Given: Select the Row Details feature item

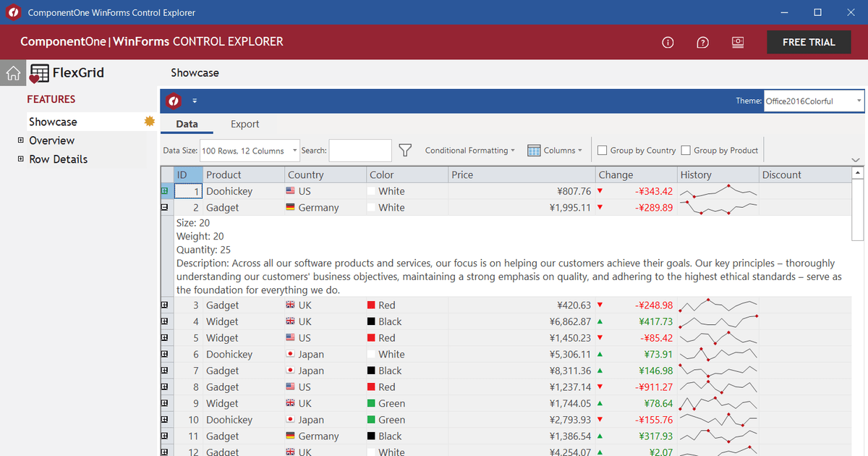Looking at the screenshot, I should pos(58,159).
